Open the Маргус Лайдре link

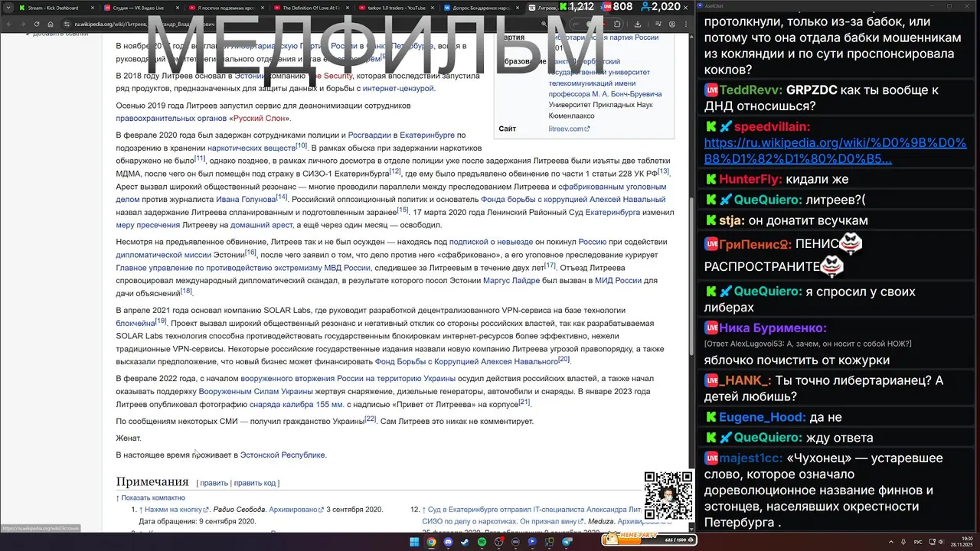[511, 281]
